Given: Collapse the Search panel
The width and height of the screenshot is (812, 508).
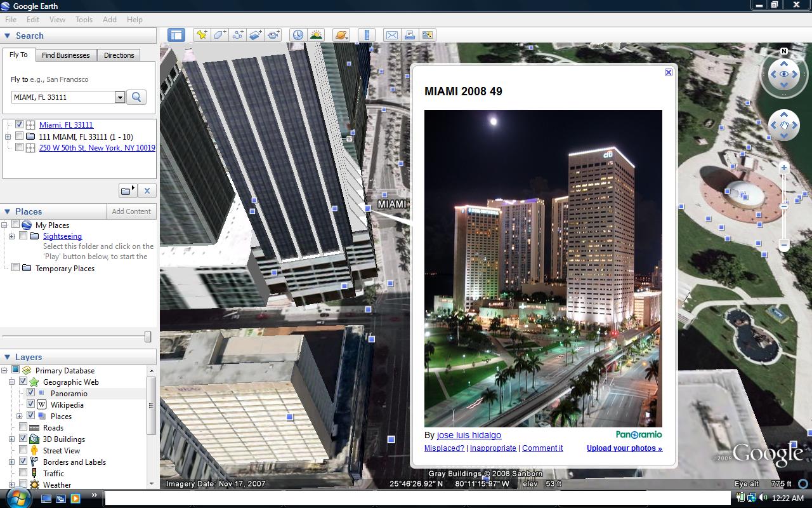Looking at the screenshot, I should pyautogui.click(x=8, y=36).
